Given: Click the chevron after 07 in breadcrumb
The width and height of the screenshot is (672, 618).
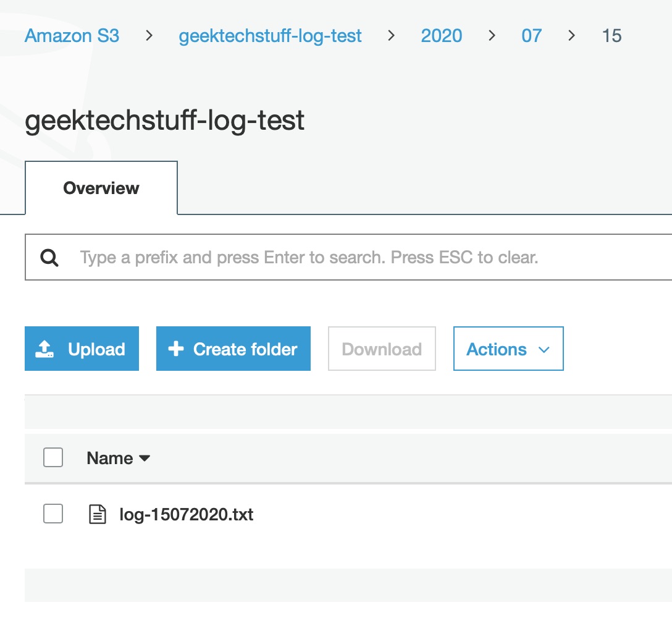Looking at the screenshot, I should click(x=570, y=36).
